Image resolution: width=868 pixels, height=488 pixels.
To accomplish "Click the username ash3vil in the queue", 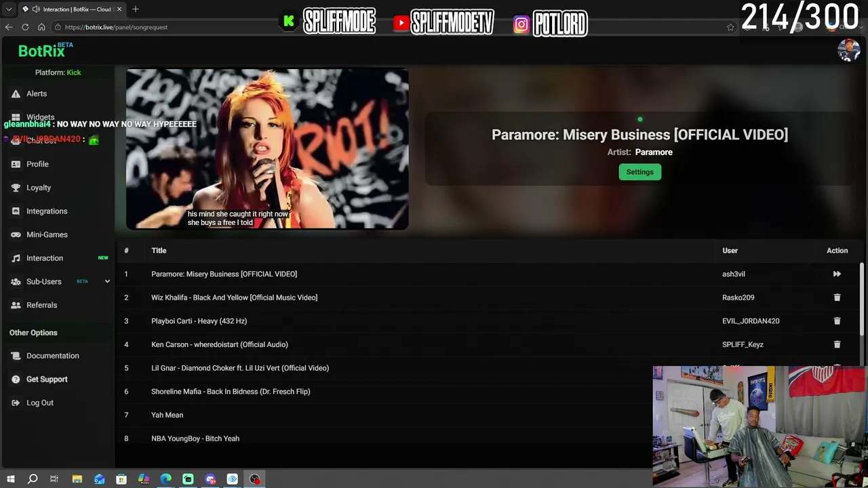I will 734,274.
